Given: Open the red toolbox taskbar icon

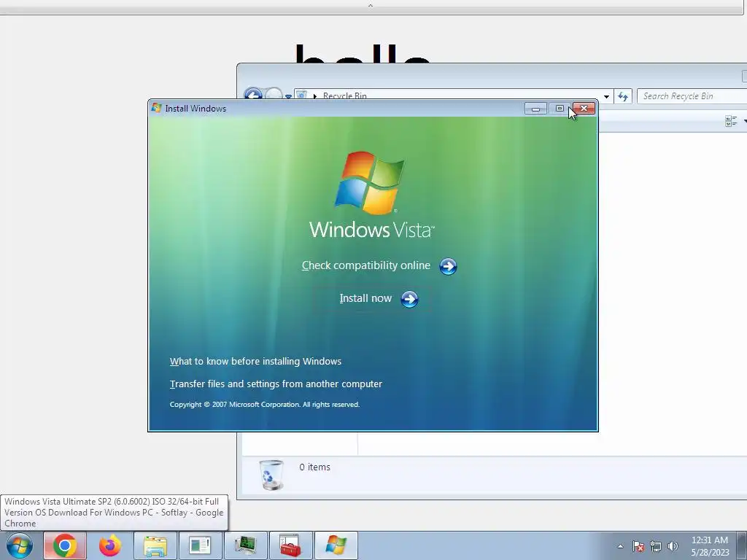Looking at the screenshot, I should 290,545.
